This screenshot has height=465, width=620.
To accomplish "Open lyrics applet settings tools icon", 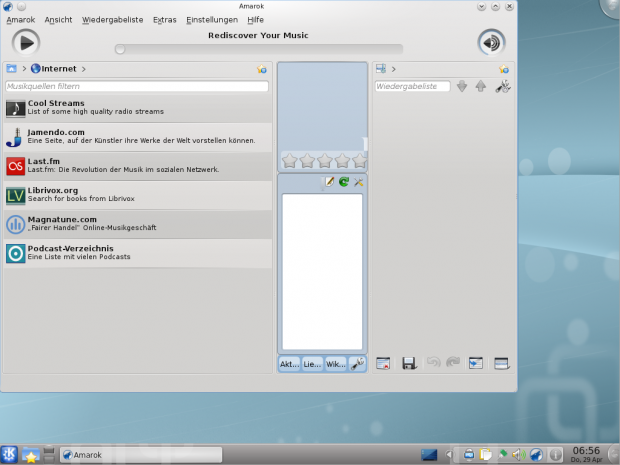I will point(359,182).
